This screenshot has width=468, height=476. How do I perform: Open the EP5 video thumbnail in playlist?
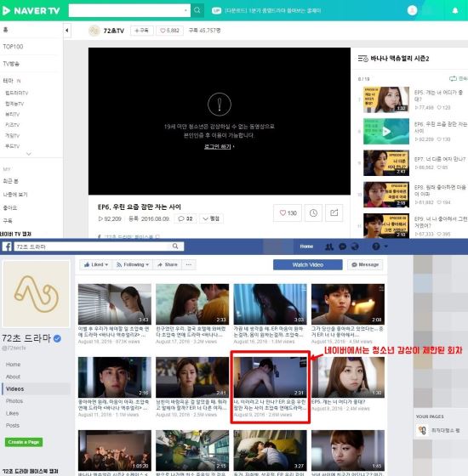386,99
